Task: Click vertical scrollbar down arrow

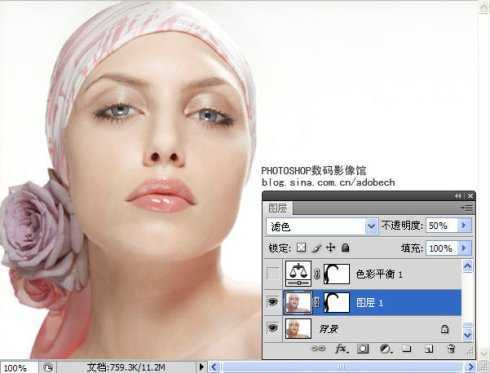Action: point(484,354)
